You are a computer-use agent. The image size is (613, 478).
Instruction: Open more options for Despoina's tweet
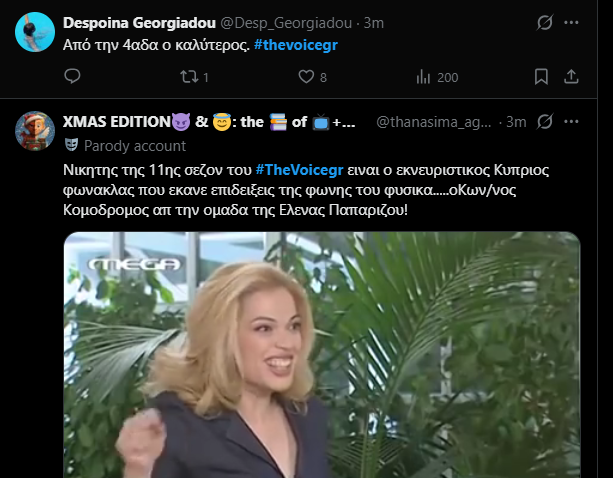[572, 22]
